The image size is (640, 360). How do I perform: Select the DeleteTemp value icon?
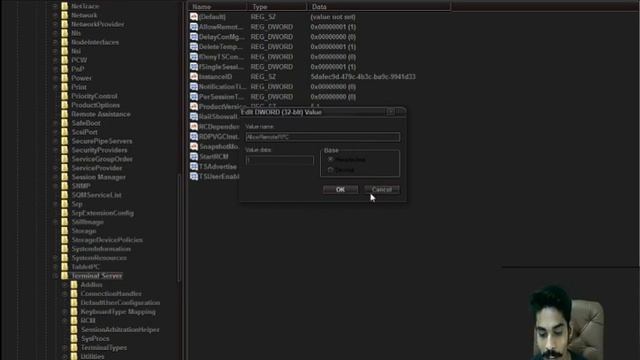coord(194,47)
